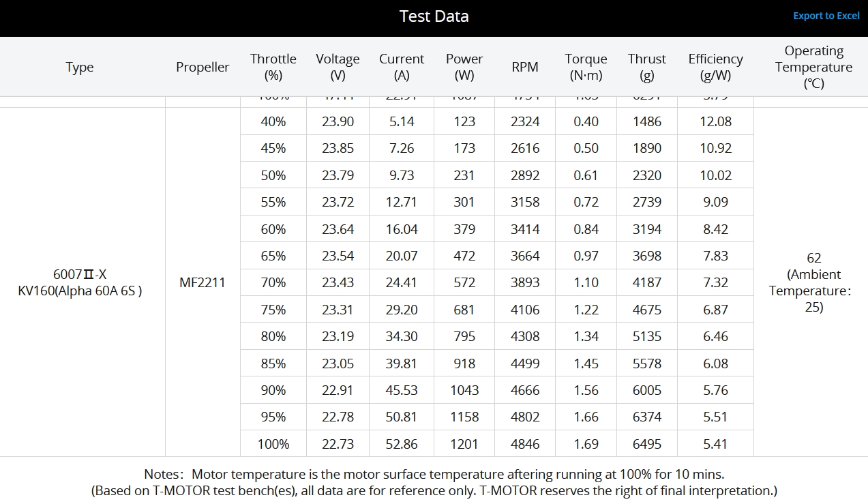Click the RPM column header

point(525,67)
